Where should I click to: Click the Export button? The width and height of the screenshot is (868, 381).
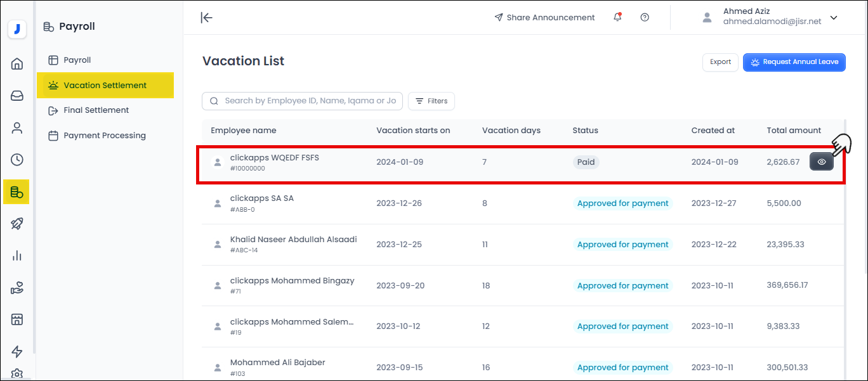pos(720,62)
